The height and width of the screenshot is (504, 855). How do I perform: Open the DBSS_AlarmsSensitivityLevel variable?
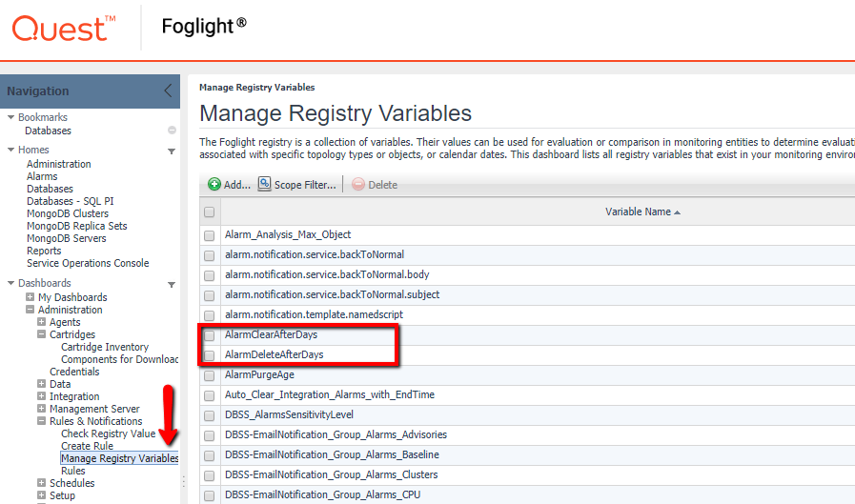[289, 414]
